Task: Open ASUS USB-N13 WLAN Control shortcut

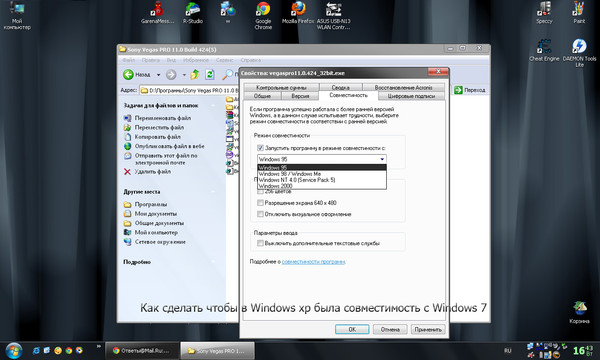Action: tap(333, 15)
